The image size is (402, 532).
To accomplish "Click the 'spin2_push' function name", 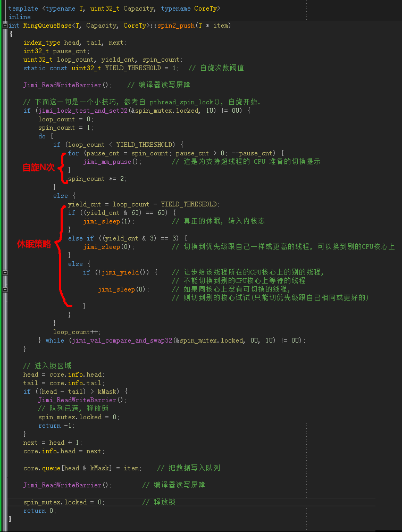I will click(x=176, y=26).
